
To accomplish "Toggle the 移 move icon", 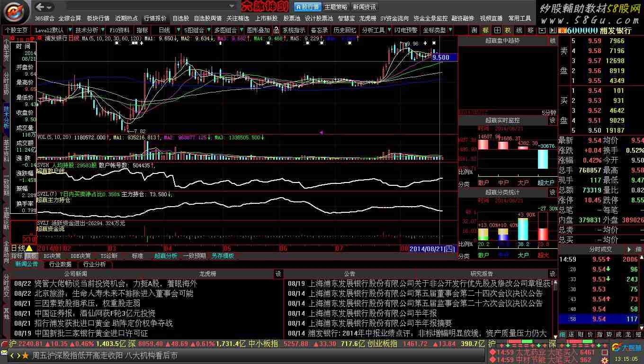I will [530, 30].
